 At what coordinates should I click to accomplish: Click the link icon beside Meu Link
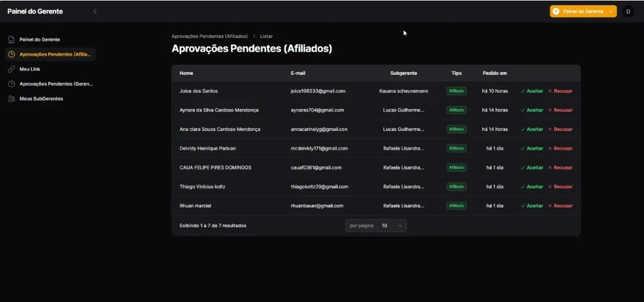11,69
